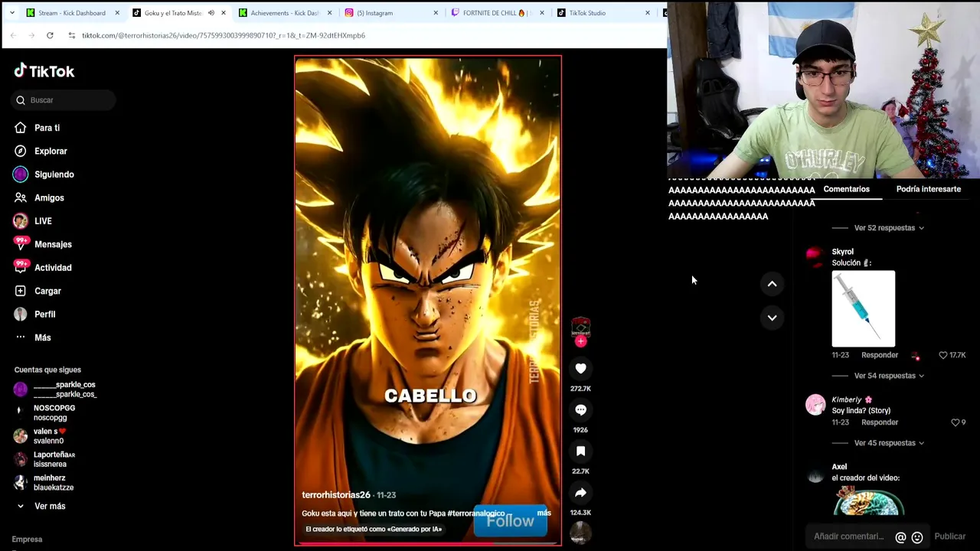
Task: Like the video with heart icon
Action: (580, 369)
